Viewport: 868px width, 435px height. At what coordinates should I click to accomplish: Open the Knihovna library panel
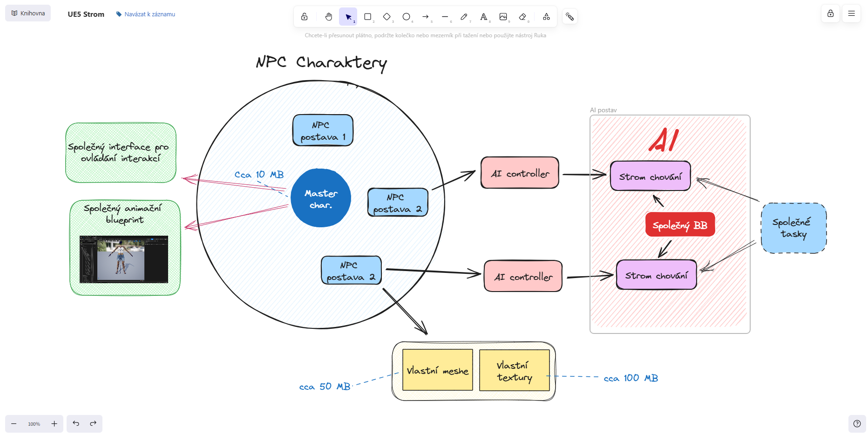coord(28,13)
